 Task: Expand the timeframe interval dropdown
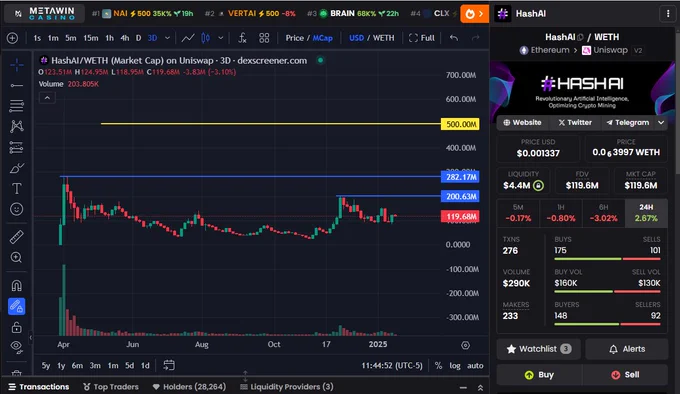point(167,38)
